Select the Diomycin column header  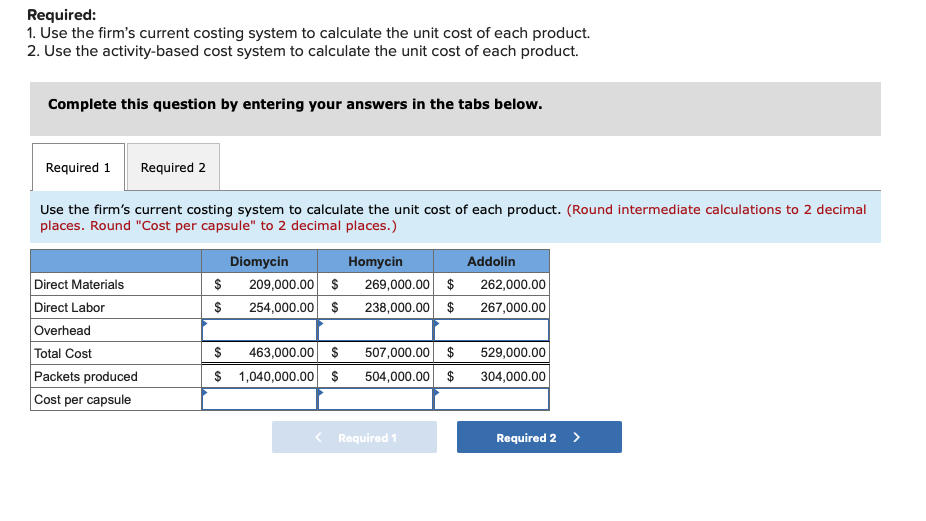pyautogui.click(x=259, y=261)
